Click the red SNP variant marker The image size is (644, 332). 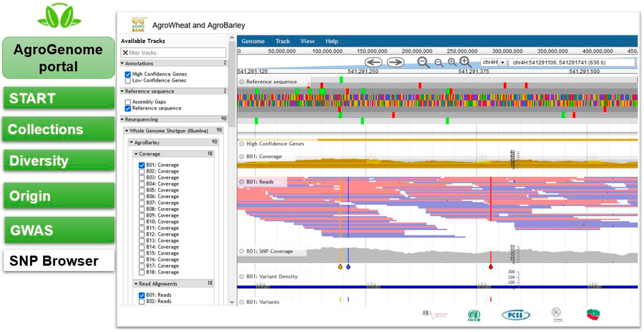click(x=490, y=267)
